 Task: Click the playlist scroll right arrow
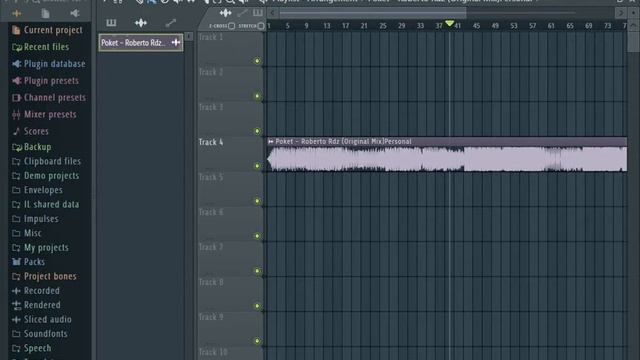tap(621, 13)
